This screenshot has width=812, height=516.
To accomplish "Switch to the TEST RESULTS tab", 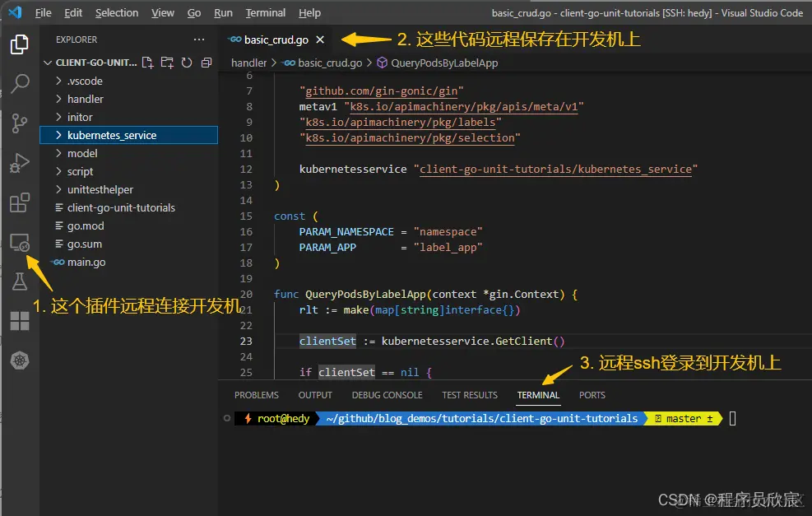I will coord(470,395).
